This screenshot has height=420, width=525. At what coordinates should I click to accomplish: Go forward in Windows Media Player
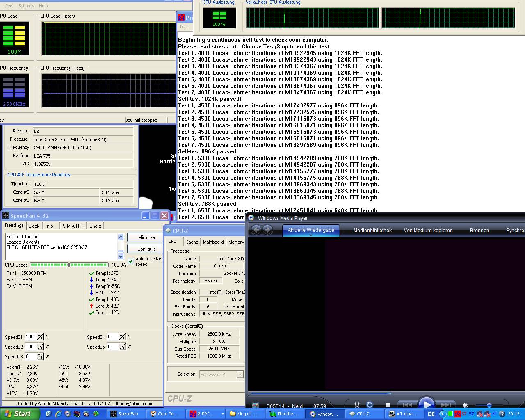pos(267,230)
